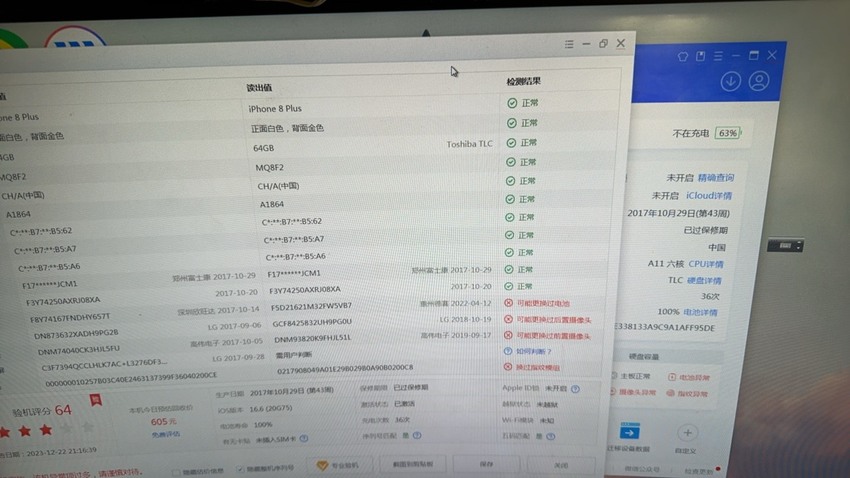Open the download center arrow icon

730,81
